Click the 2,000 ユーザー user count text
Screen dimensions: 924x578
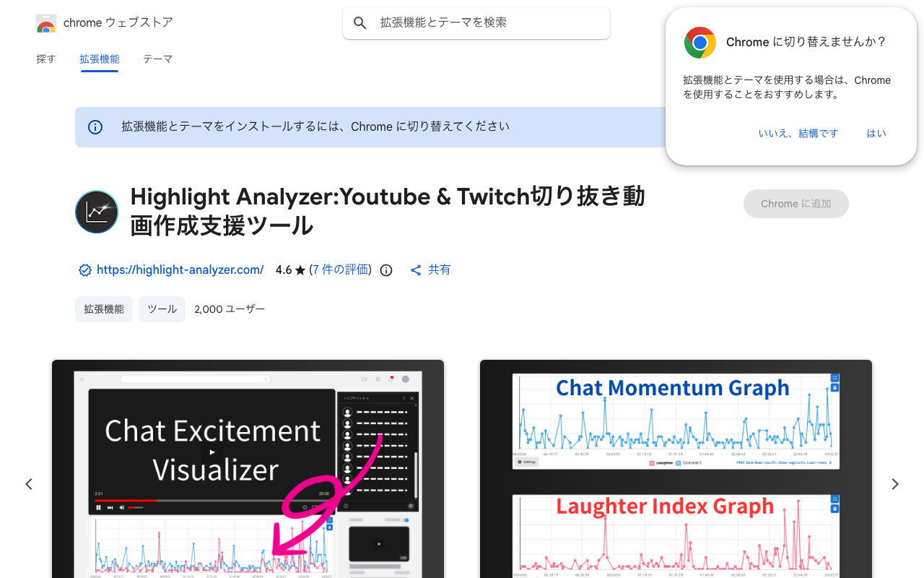coord(230,309)
